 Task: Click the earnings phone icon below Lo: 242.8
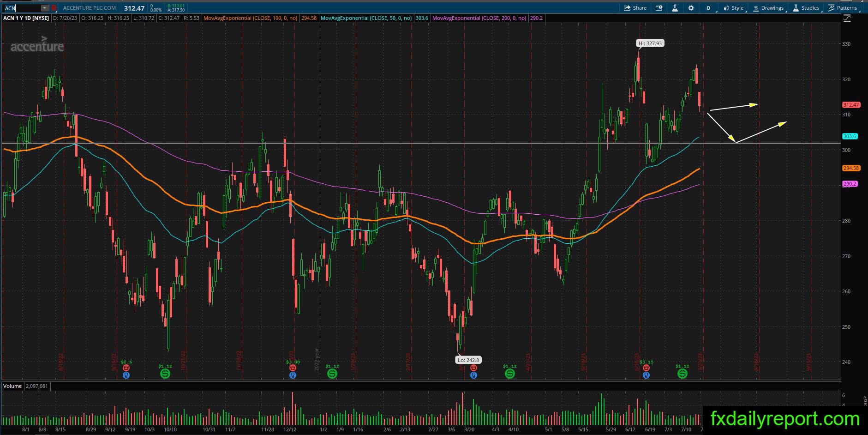473,368
